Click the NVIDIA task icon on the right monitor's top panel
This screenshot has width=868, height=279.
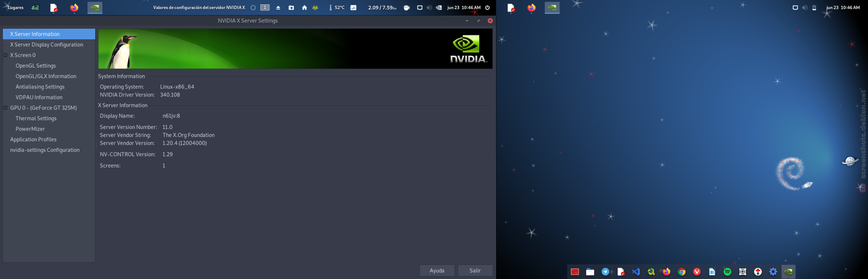552,8
